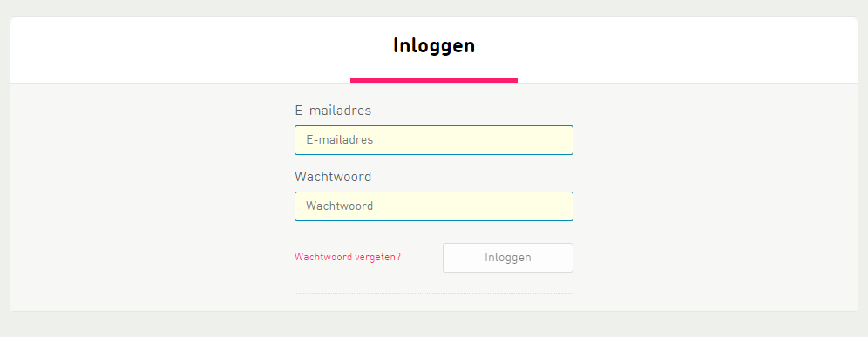Follow the pink forgotten password hyperlink

coord(348,257)
